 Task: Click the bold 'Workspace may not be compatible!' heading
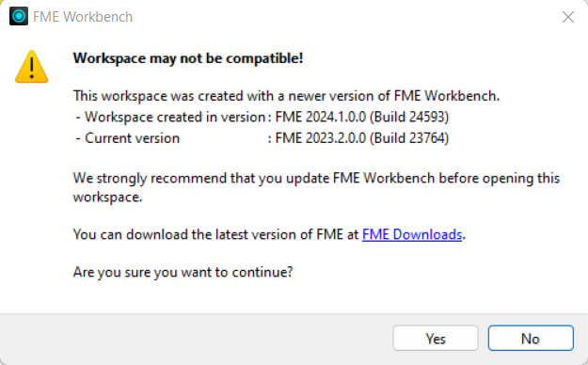[188, 58]
